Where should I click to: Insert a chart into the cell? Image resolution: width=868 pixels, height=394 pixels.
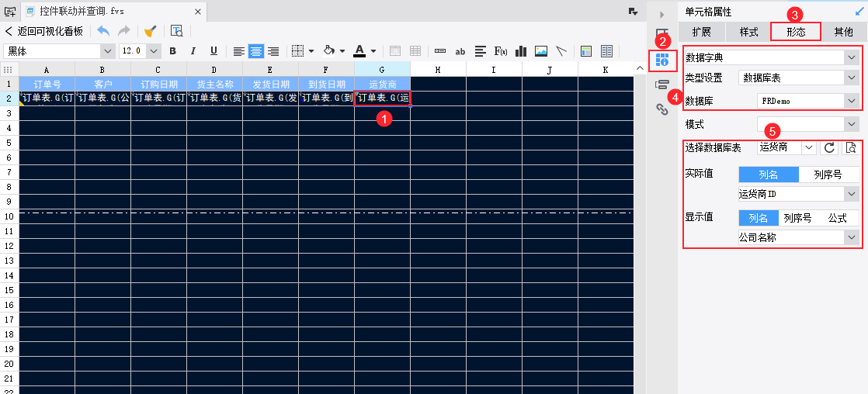point(521,51)
